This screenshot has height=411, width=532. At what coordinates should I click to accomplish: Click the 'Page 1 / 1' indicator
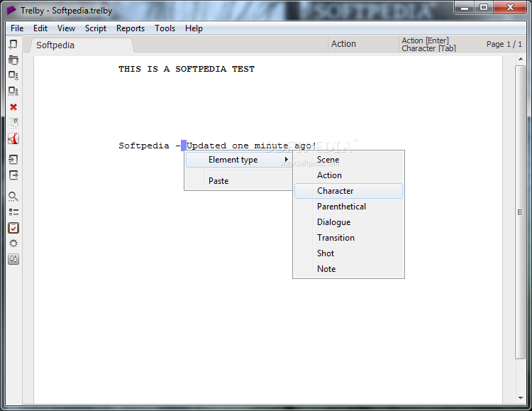coord(504,44)
